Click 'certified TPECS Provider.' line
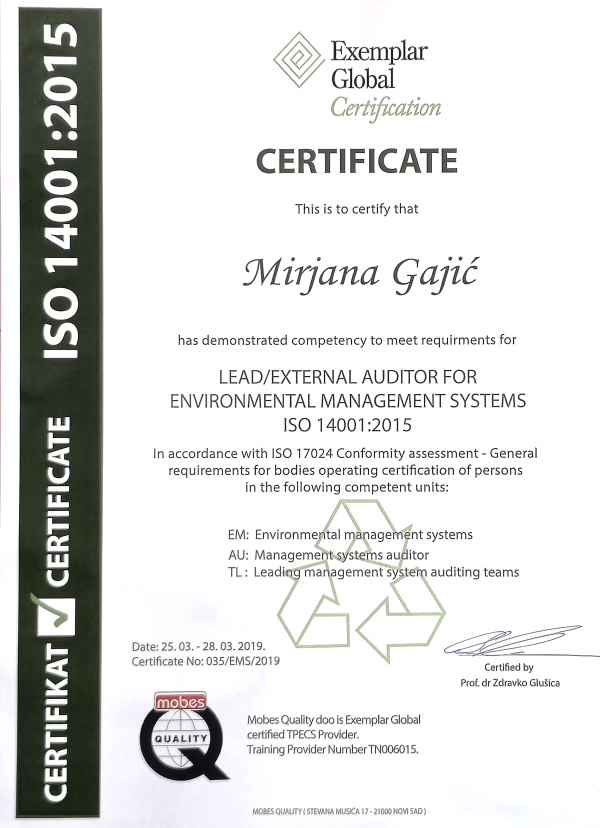The image size is (600, 828). pyautogui.click(x=303, y=735)
